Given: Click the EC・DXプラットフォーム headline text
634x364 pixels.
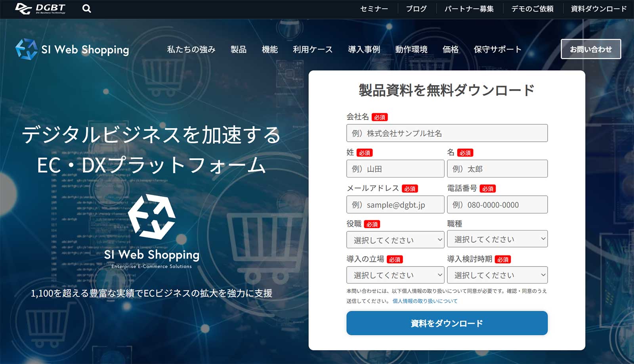Looking at the screenshot, I should [151, 165].
